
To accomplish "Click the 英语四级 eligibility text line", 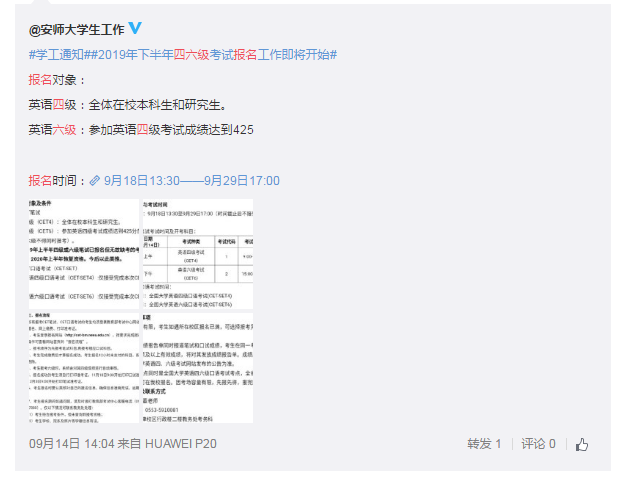I will coord(127,104).
